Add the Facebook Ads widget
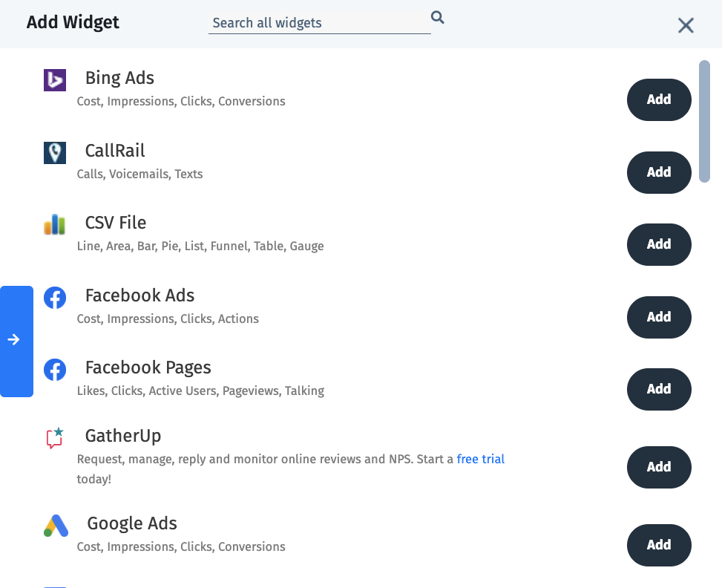Viewport: 722px width, 588px height. 658,317
